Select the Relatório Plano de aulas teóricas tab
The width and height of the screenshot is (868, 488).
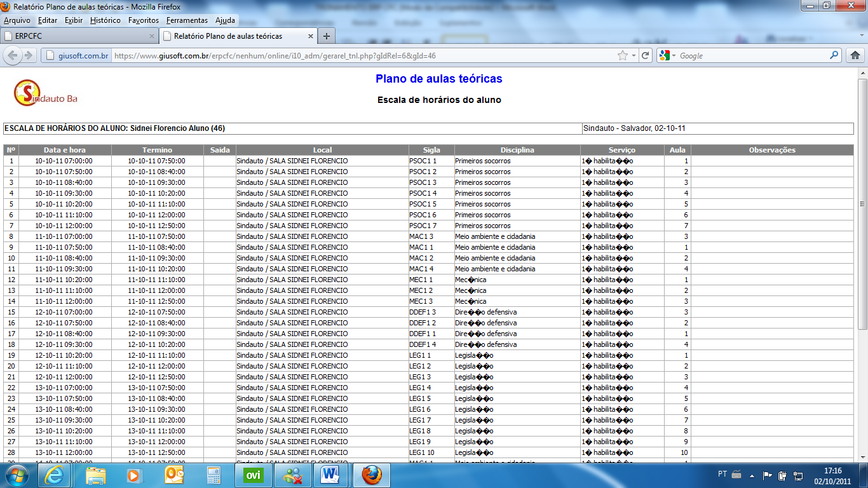pyautogui.click(x=238, y=36)
